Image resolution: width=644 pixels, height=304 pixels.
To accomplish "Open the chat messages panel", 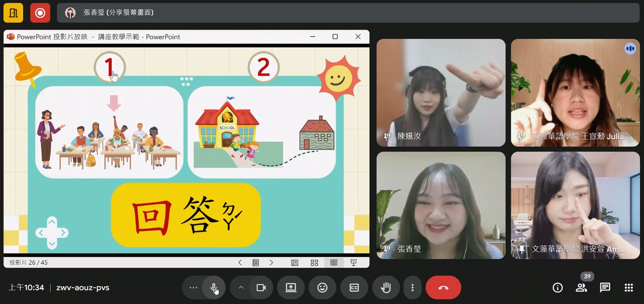I will [605, 287].
